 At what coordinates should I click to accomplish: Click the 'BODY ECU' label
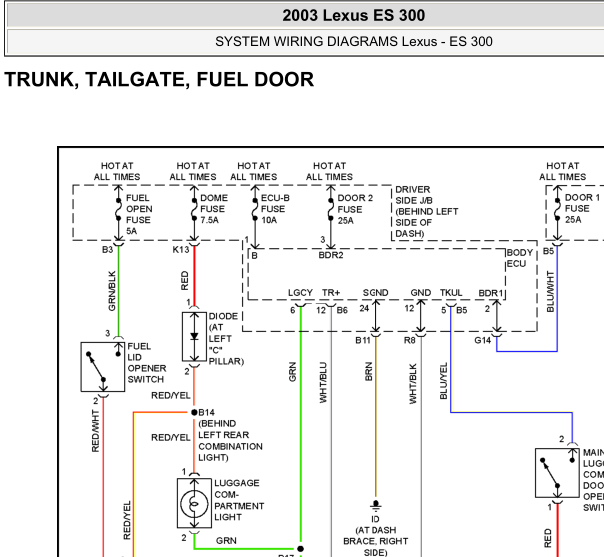520,258
